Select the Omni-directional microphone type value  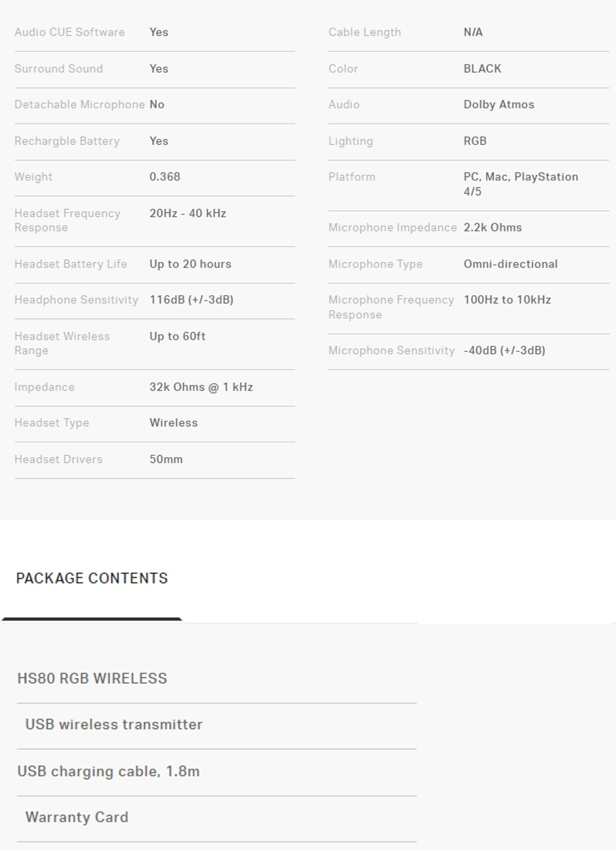(x=510, y=264)
